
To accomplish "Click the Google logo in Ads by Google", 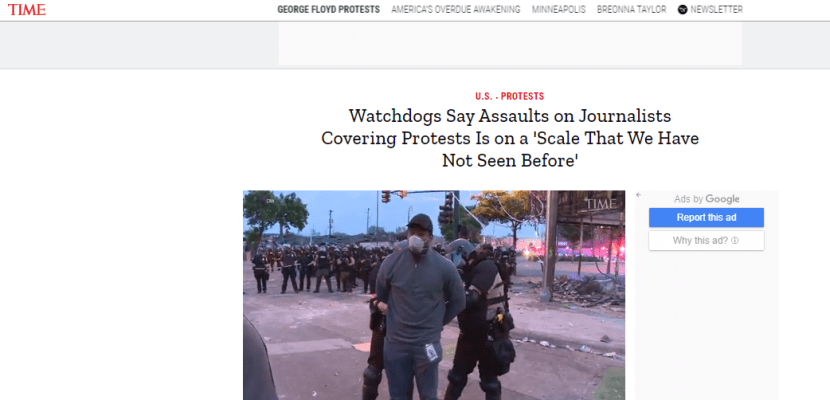I will pos(722,199).
